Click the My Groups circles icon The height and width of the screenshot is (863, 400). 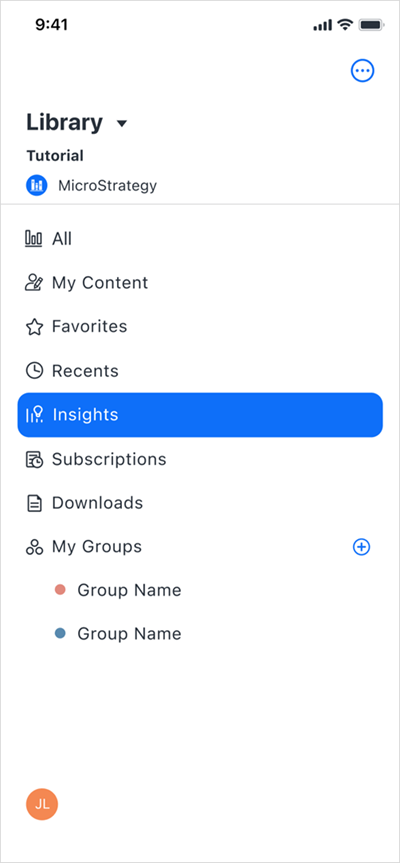(x=34, y=547)
